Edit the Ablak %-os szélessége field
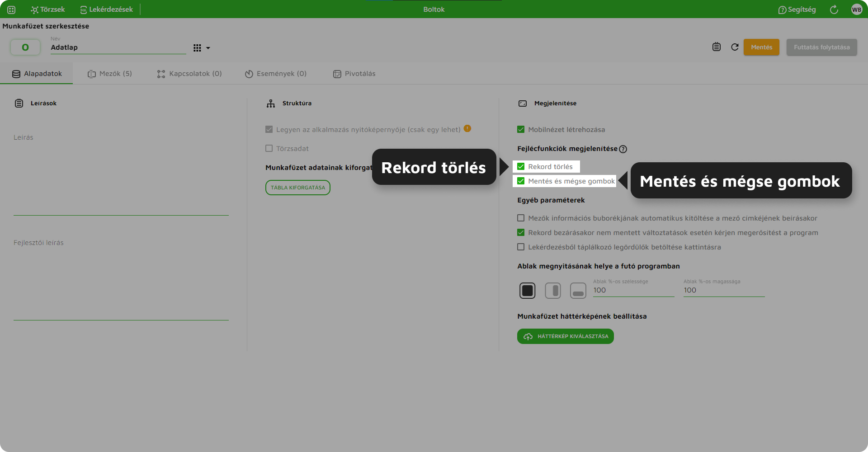The height and width of the screenshot is (452, 868). [634, 290]
